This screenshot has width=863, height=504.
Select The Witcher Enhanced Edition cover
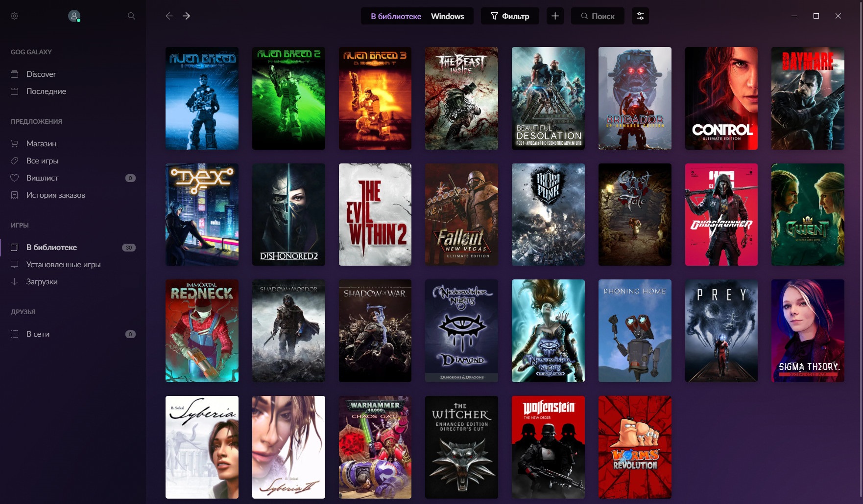(x=461, y=447)
